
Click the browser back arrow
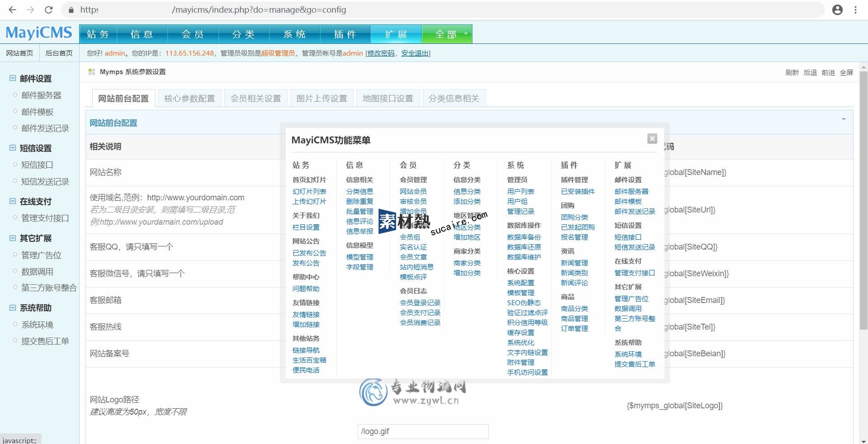tap(12, 9)
